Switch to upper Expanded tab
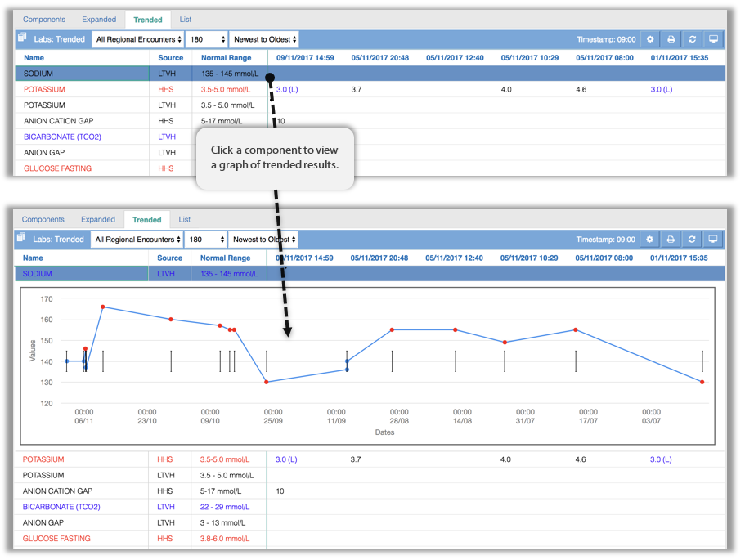The height and width of the screenshot is (560, 745). point(99,19)
